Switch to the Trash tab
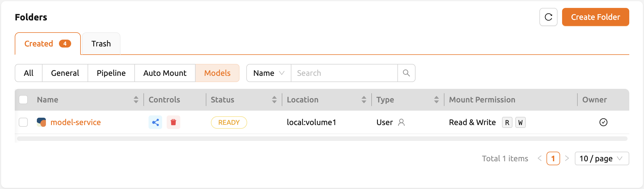Screen dimensions: 644x189 (101, 44)
